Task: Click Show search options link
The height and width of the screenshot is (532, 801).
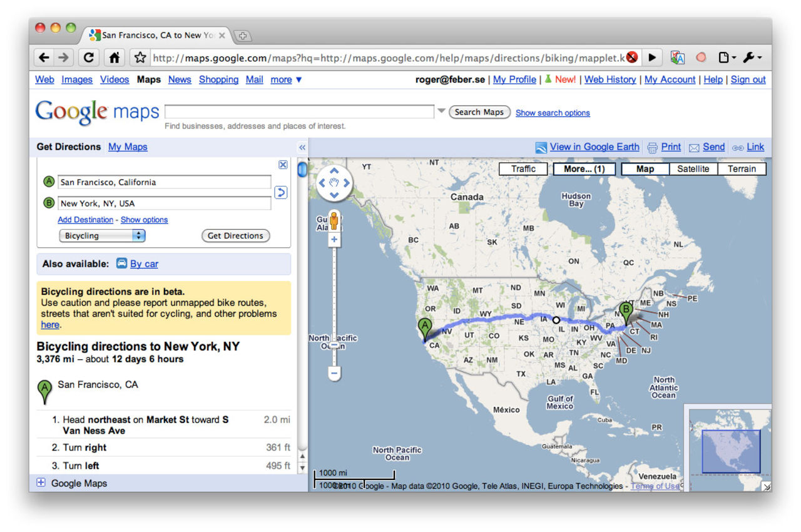Action: tap(553, 113)
